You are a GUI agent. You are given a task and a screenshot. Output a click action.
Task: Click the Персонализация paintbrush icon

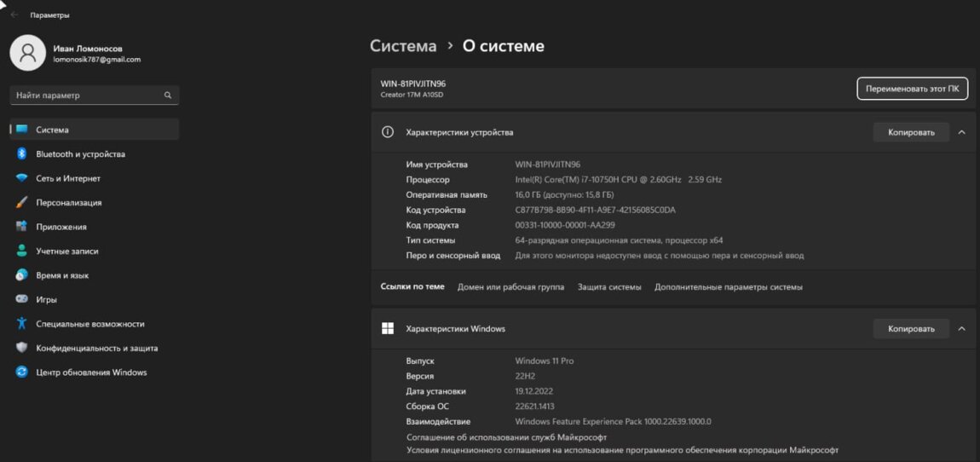tap(22, 203)
